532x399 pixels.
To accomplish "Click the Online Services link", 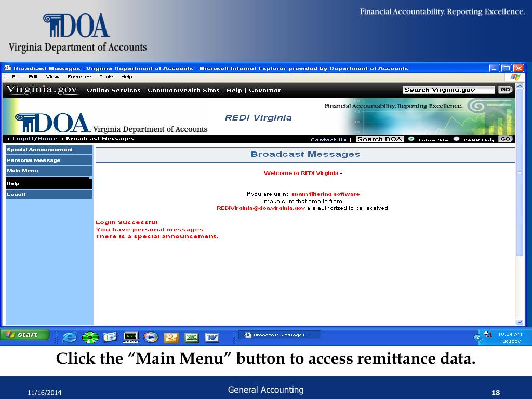I will click(114, 90).
